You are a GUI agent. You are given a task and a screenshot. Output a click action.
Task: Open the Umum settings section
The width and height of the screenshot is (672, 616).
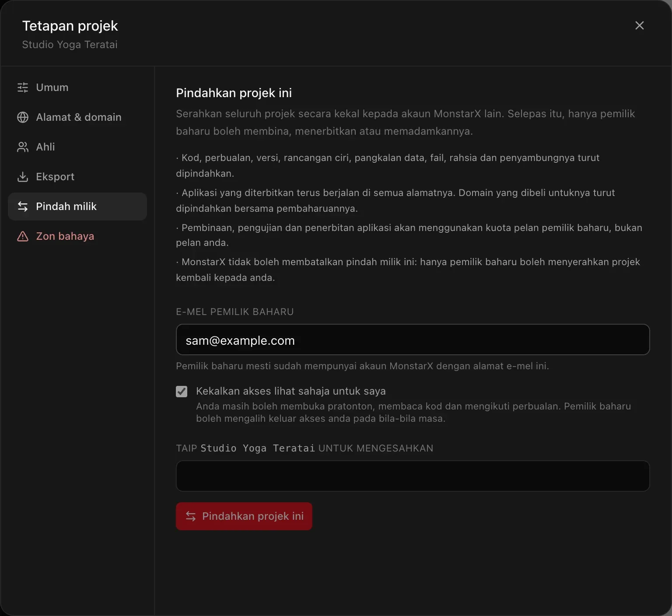pos(77,87)
